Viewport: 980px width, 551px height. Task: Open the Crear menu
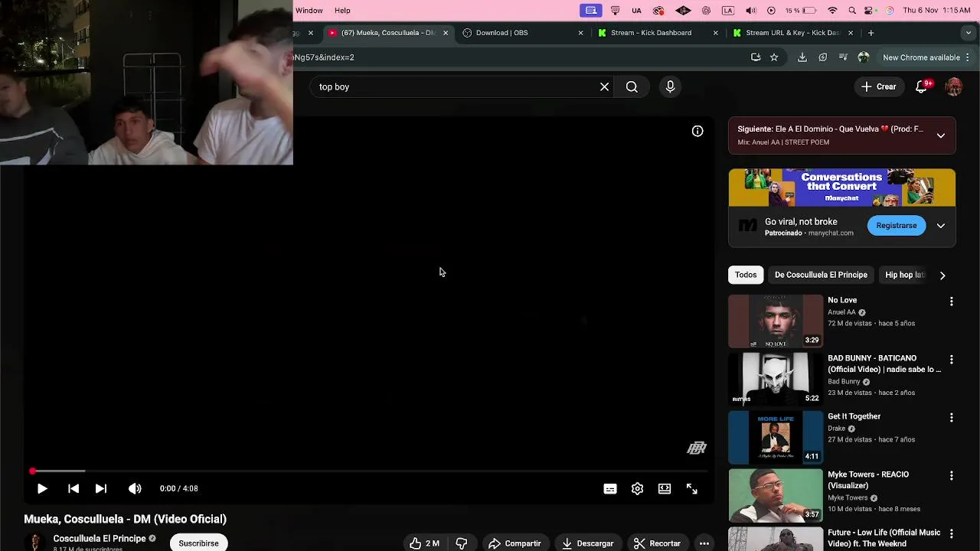[x=878, y=87]
